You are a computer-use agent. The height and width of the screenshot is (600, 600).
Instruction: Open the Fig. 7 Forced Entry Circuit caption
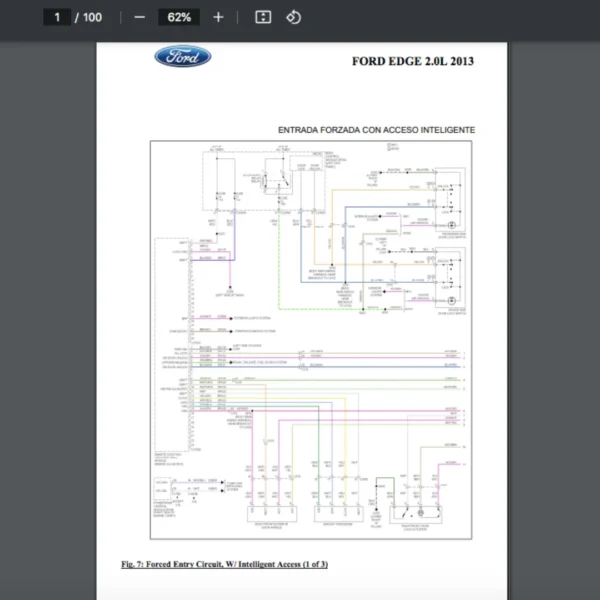(x=224, y=565)
